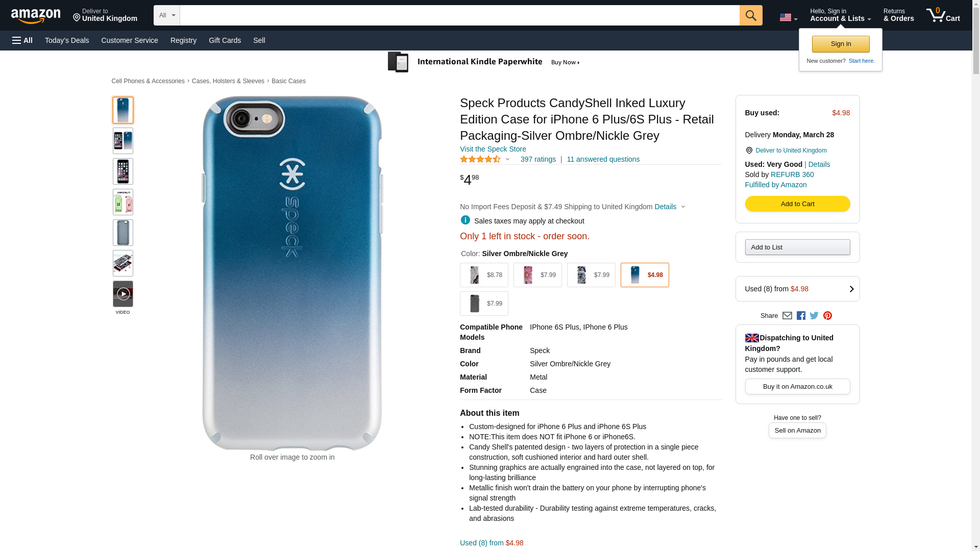The height and width of the screenshot is (551, 980).
Task: Open Gift Cards in navigation bar
Action: tap(225, 40)
